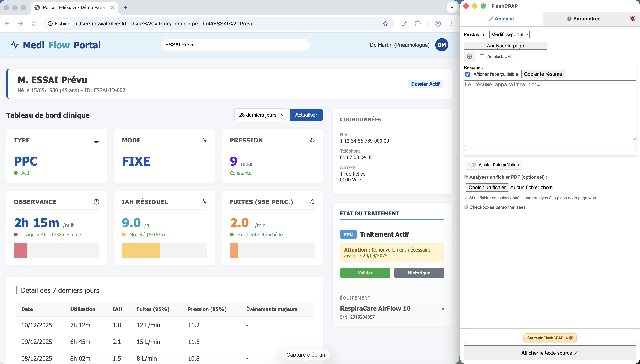
Task: Click the droplet icon on the FUITES card
Action: (x=312, y=201)
